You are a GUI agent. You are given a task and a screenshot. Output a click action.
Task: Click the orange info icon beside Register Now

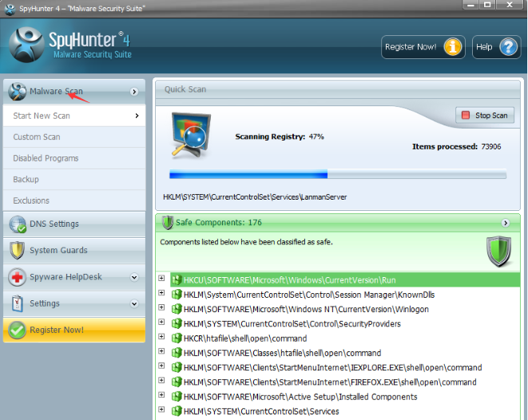click(453, 47)
